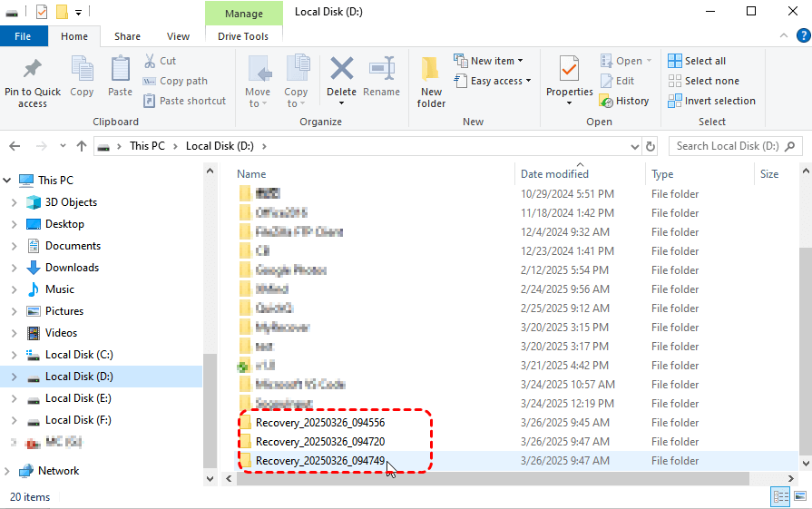This screenshot has height=509, width=812.
Task: Click Select none in the ribbon
Action: coord(703,81)
